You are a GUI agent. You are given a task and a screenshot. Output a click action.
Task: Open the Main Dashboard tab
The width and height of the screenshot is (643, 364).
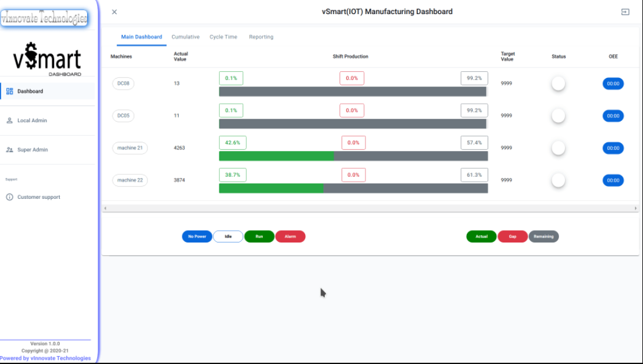click(x=141, y=37)
